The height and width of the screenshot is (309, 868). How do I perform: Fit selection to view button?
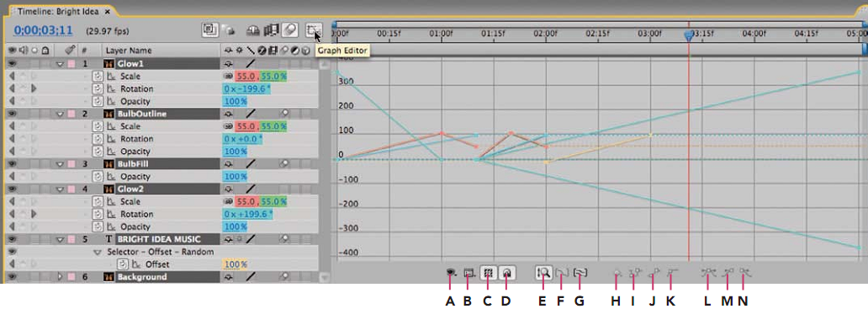[562, 273]
